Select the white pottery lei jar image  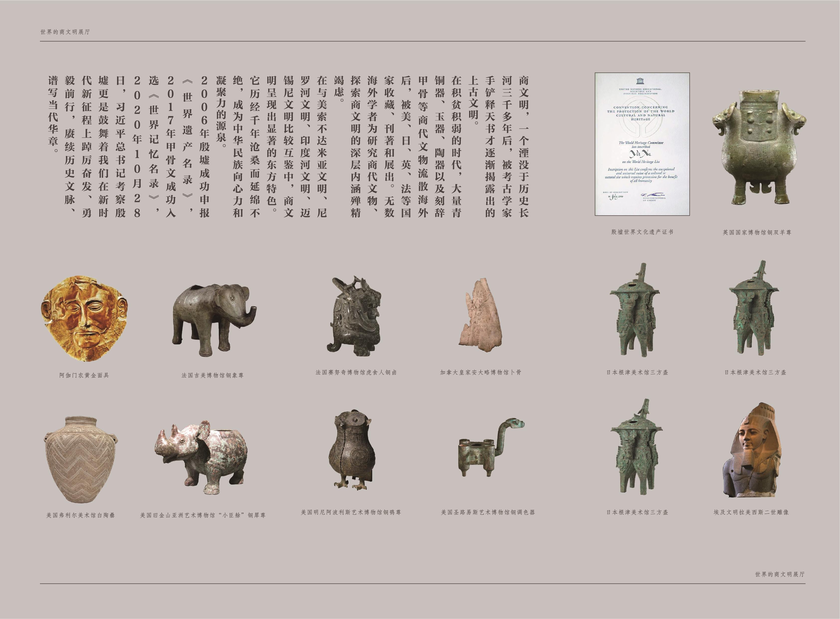[x=81, y=460]
